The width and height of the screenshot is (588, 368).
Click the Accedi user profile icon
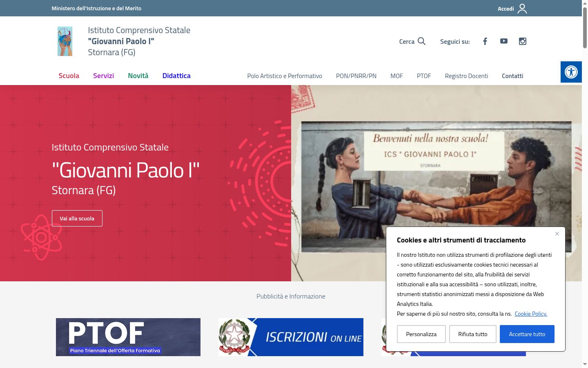(x=522, y=9)
